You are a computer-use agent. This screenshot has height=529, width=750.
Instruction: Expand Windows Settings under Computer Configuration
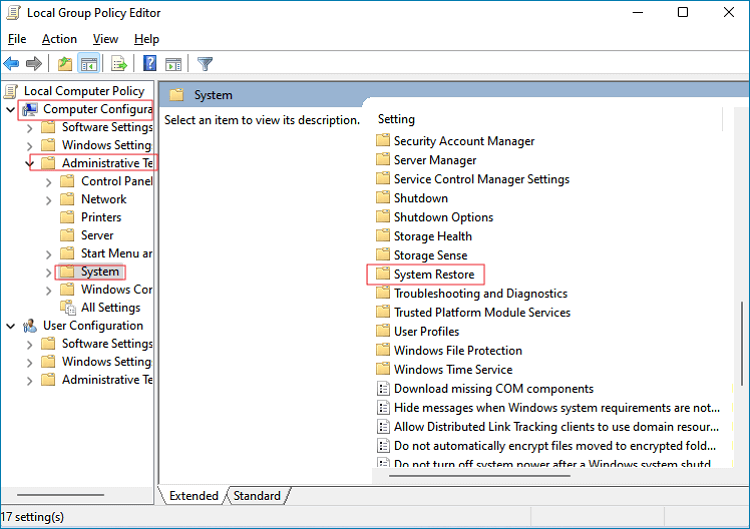click(x=30, y=146)
